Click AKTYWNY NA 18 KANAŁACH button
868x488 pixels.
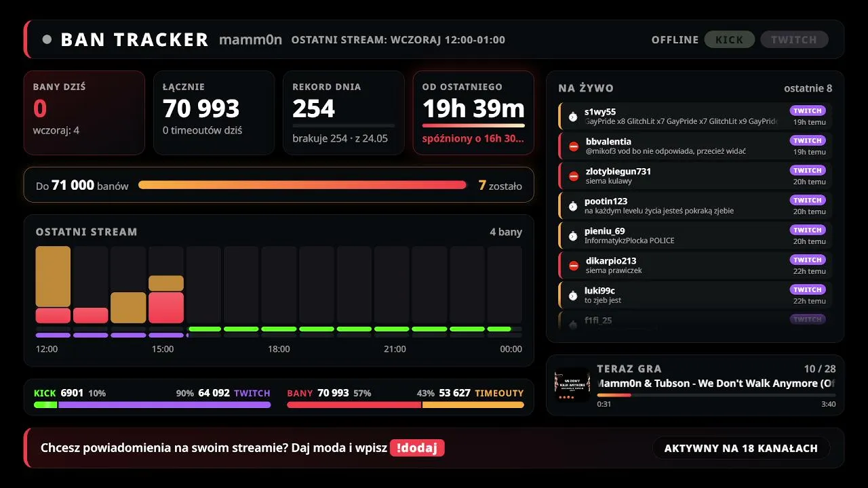[741, 448]
